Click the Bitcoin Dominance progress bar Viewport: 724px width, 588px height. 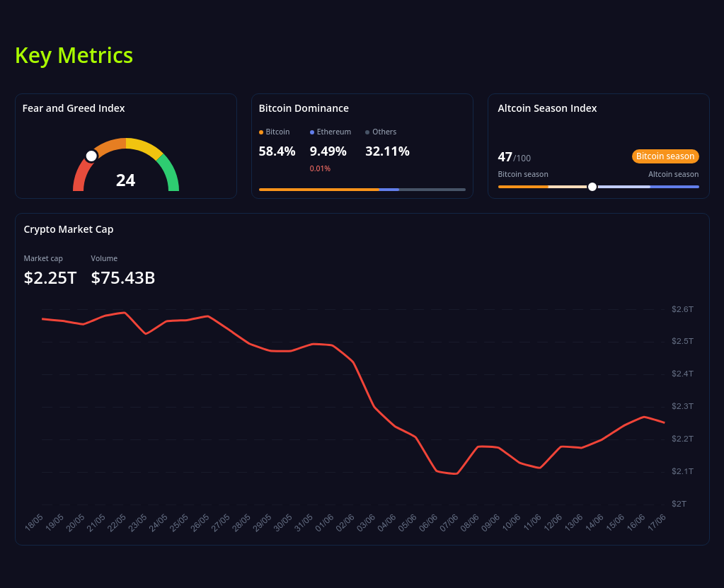pos(362,189)
